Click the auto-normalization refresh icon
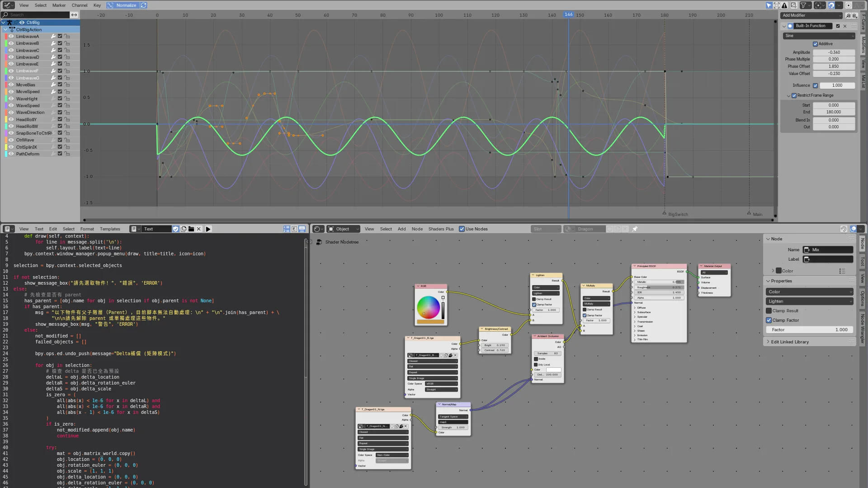The width and height of the screenshot is (868, 488). click(x=144, y=5)
